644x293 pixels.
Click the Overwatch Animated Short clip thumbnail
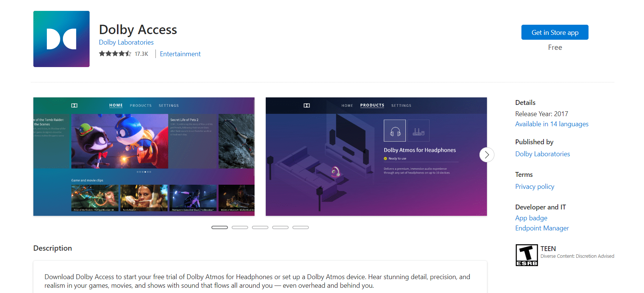[x=193, y=198]
